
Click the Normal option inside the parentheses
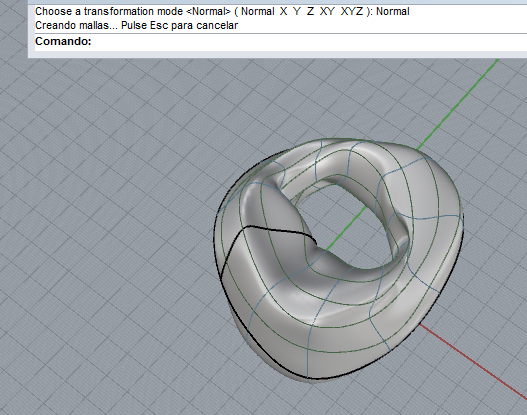[x=257, y=11]
